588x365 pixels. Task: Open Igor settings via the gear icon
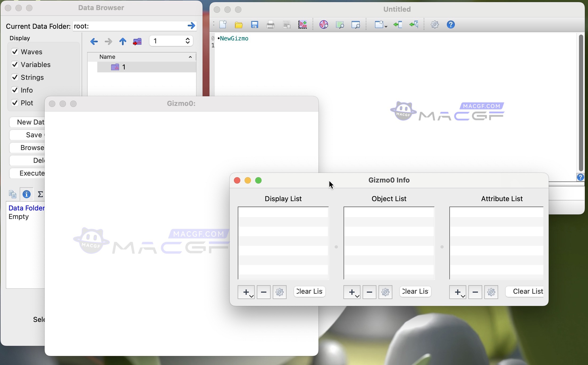click(x=435, y=24)
